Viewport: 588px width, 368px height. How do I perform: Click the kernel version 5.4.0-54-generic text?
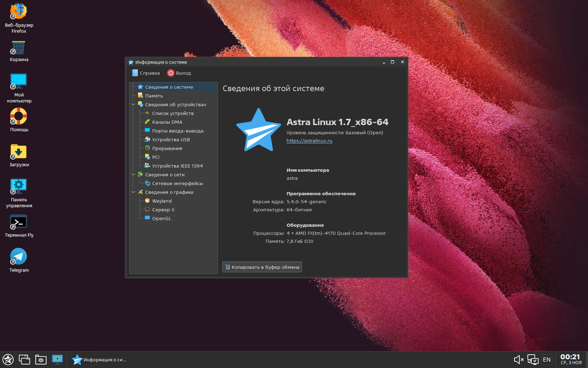point(306,202)
